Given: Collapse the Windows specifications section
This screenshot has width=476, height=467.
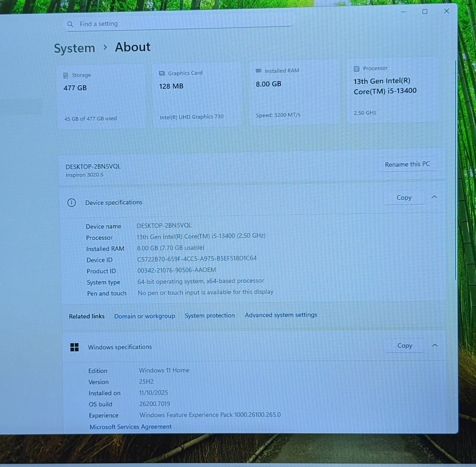Looking at the screenshot, I should [x=435, y=345].
